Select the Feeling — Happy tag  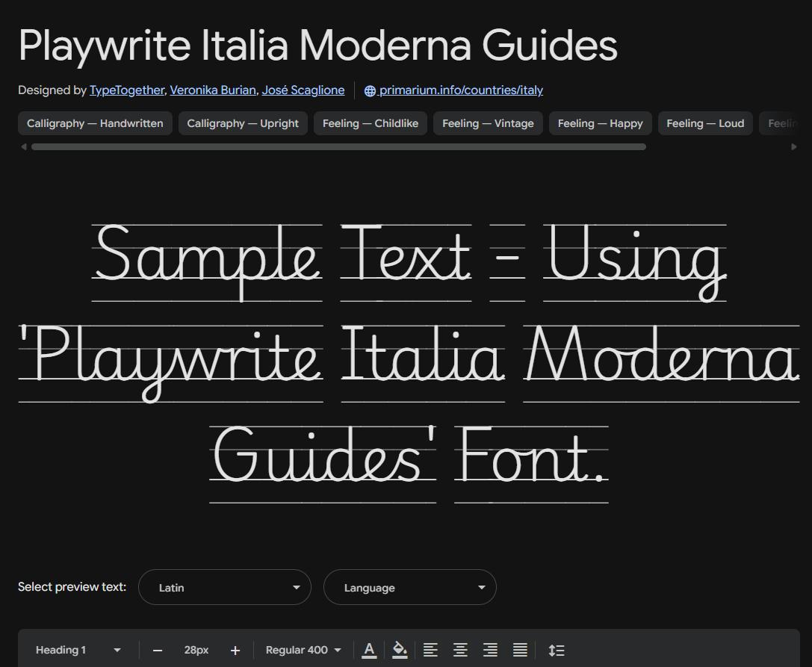[600, 123]
